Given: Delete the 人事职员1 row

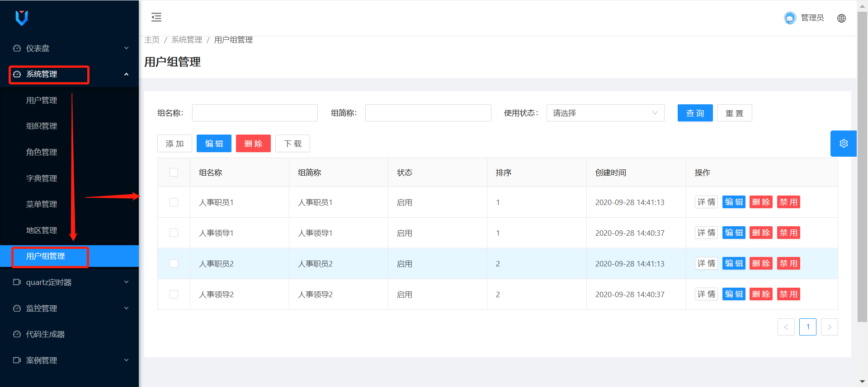Looking at the screenshot, I should pos(761,202).
